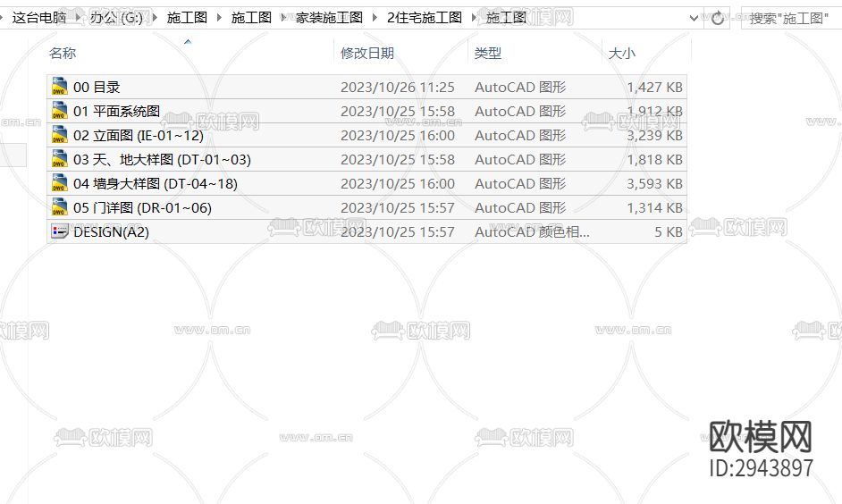
Task: Select the file named 01 平面系统图
Action: 116,111
